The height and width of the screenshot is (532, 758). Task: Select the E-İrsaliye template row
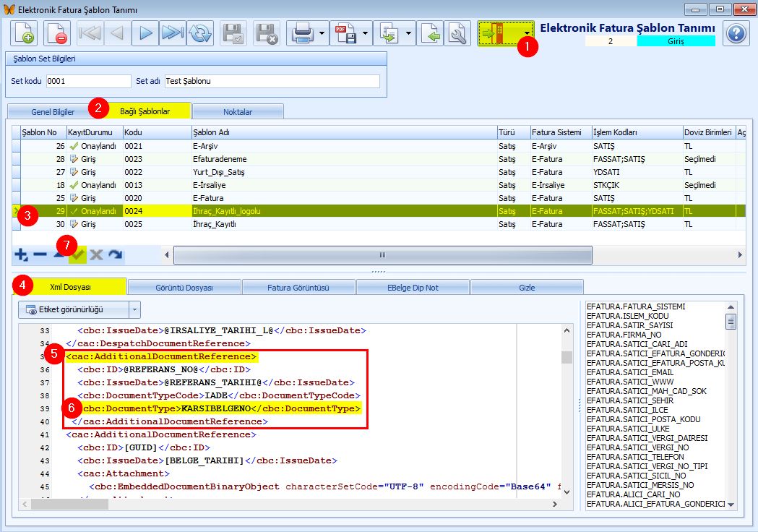[379, 185]
